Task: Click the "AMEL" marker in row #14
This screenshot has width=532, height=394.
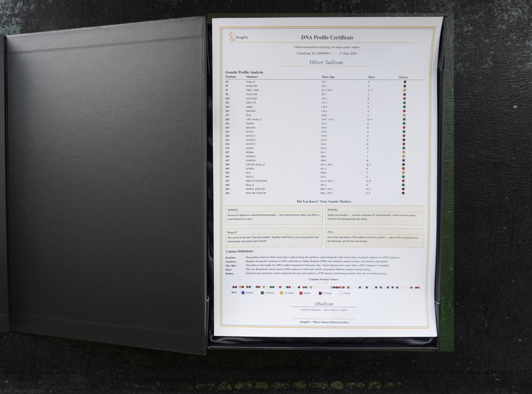Action: [x=249, y=107]
